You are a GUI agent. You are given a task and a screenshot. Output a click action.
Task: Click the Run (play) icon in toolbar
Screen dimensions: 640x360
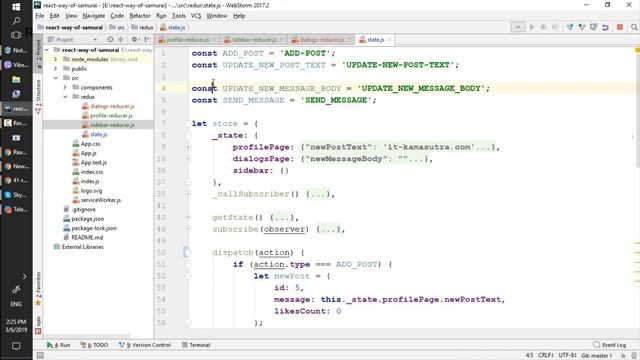pos(531,27)
